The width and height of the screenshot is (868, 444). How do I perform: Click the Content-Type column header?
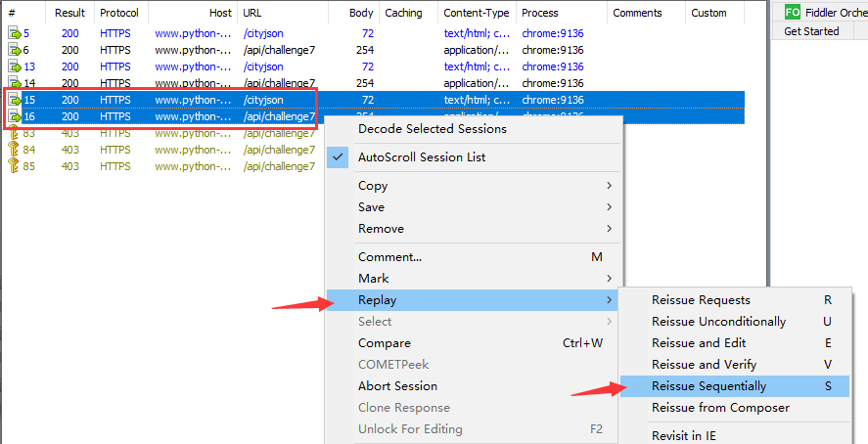[476, 13]
